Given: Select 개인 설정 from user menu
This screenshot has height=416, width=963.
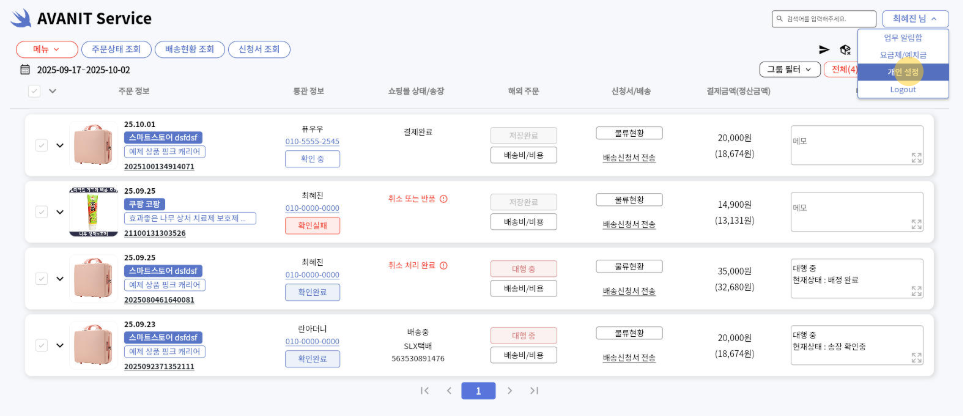Looking at the screenshot, I should click(902, 71).
